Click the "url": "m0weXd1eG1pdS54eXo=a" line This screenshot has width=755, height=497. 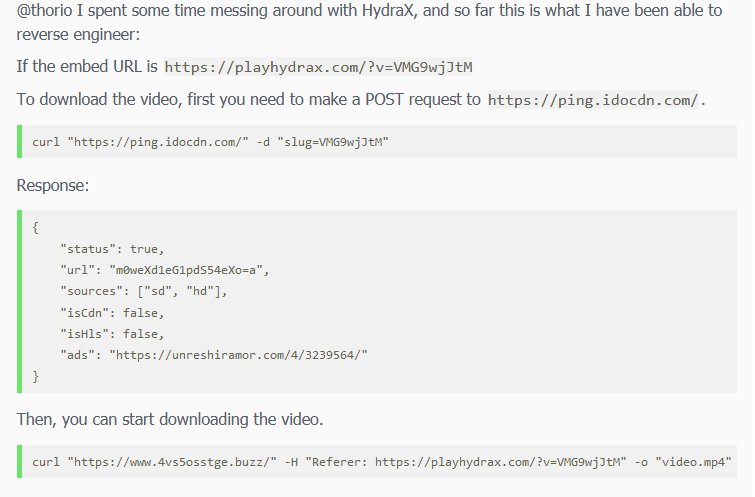[x=165, y=270]
